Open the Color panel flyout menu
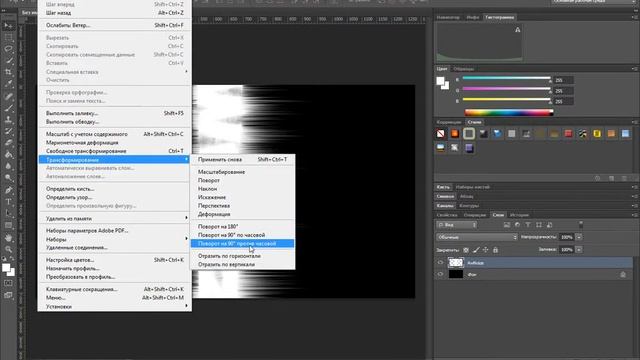The image size is (640, 360). [634, 69]
